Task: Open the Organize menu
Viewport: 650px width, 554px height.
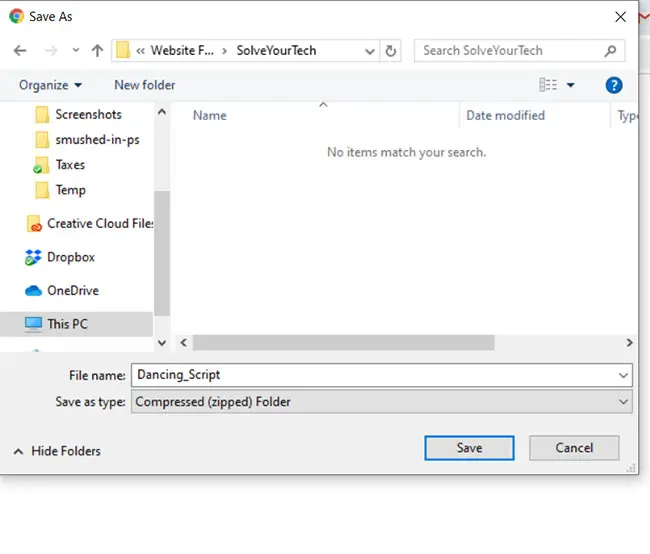Action: pos(50,85)
